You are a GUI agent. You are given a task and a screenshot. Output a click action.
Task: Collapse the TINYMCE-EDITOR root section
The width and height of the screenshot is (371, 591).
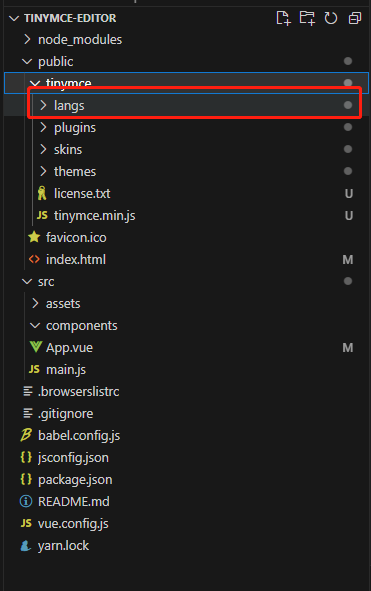point(14,18)
